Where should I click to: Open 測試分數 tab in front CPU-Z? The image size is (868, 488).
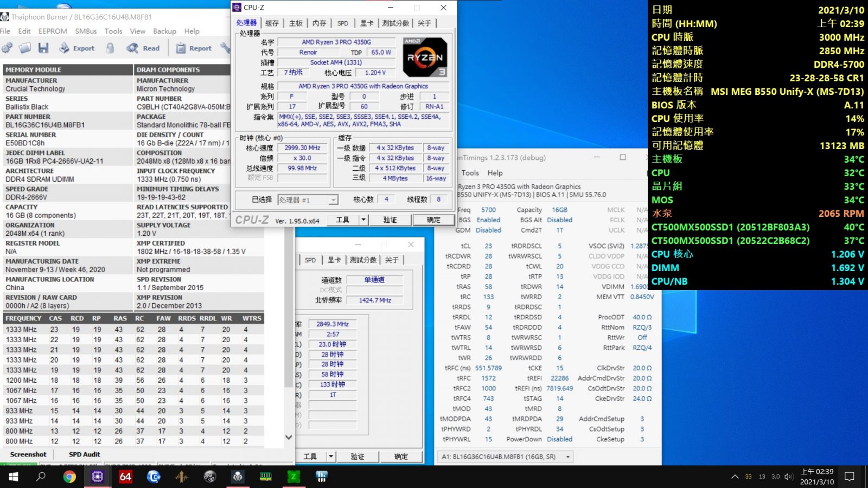click(x=395, y=23)
